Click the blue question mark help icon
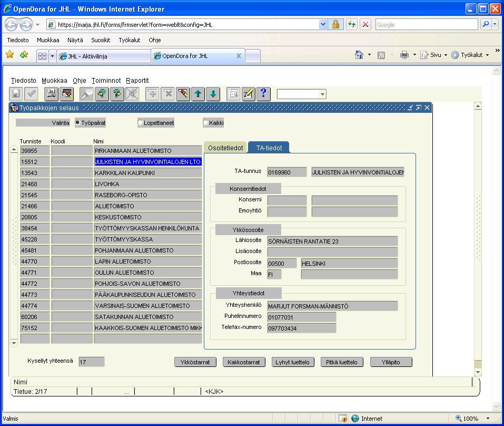Screen dimensions: 504x426 263,94
